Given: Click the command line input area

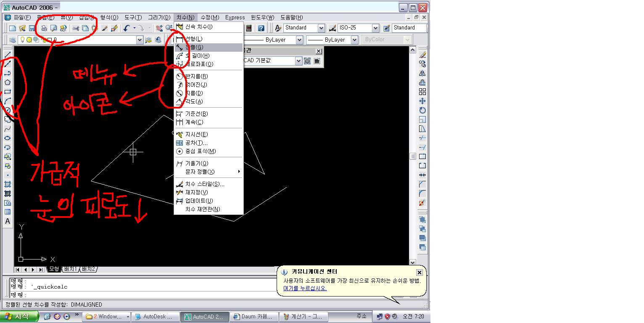Looking at the screenshot, I should tap(143, 295).
